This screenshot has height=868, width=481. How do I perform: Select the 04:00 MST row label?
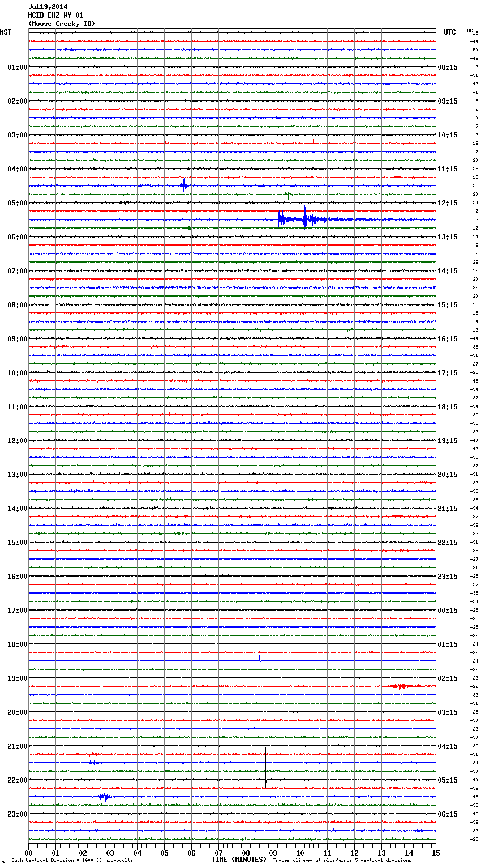(18, 169)
